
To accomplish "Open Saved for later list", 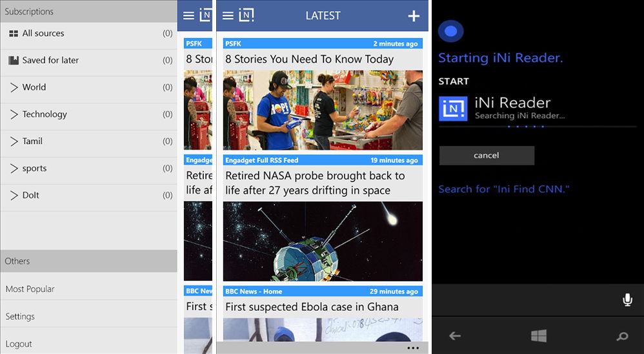I will [88, 61].
